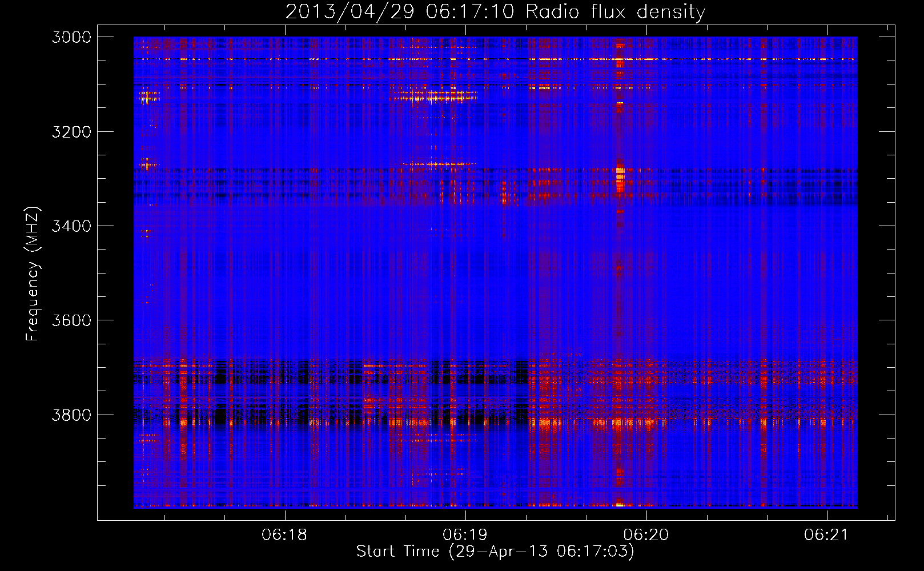Click the "Frequency (MHZ)" axis label
Image resolution: width=924 pixels, height=571 pixels.
click(x=33, y=274)
